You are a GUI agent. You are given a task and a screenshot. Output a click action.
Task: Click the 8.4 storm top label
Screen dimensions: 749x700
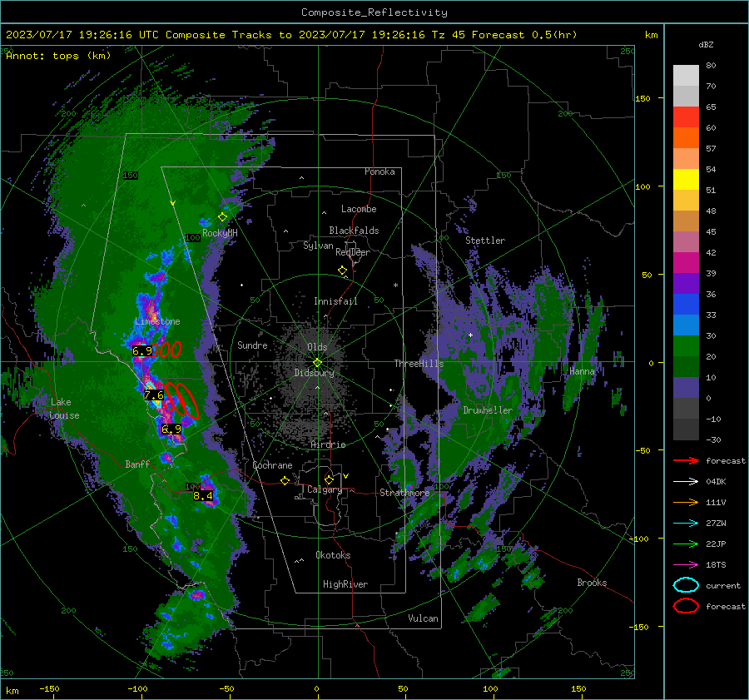pos(202,496)
